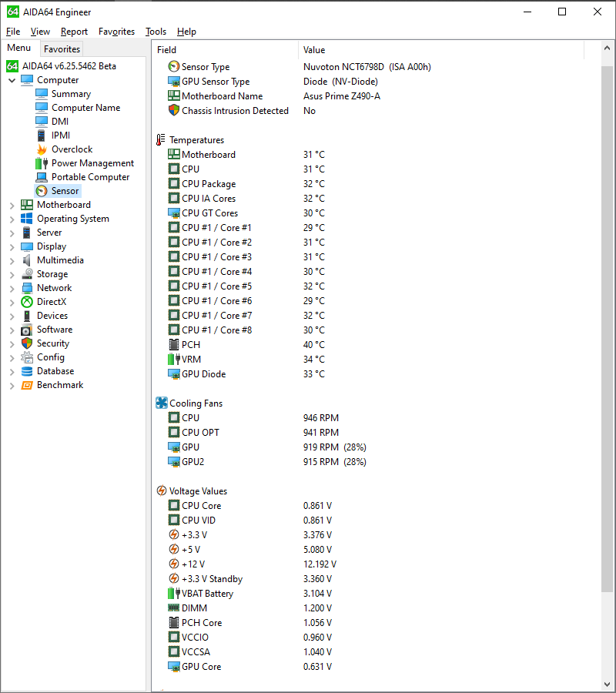Click the Storage drive icon
Viewport: 616px width, 693px height.
pos(27,274)
